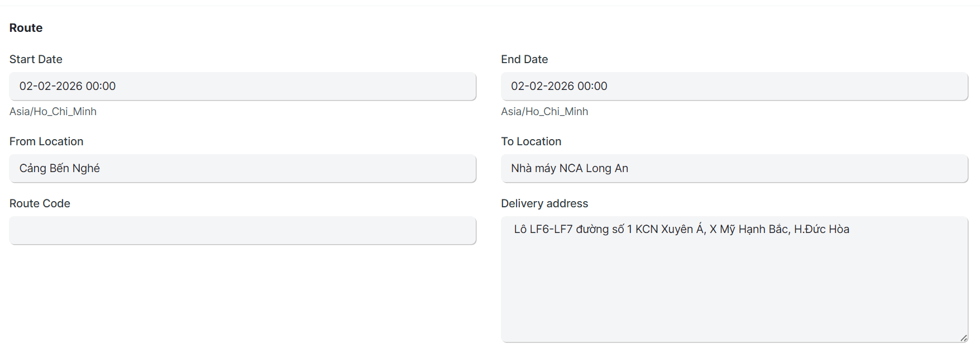
Task: Click the End Date label
Action: [x=524, y=59]
